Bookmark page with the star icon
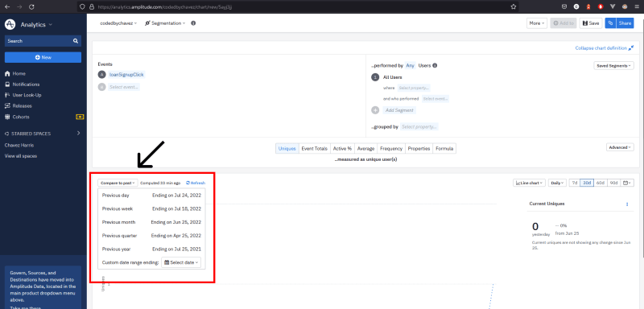 [514, 6]
